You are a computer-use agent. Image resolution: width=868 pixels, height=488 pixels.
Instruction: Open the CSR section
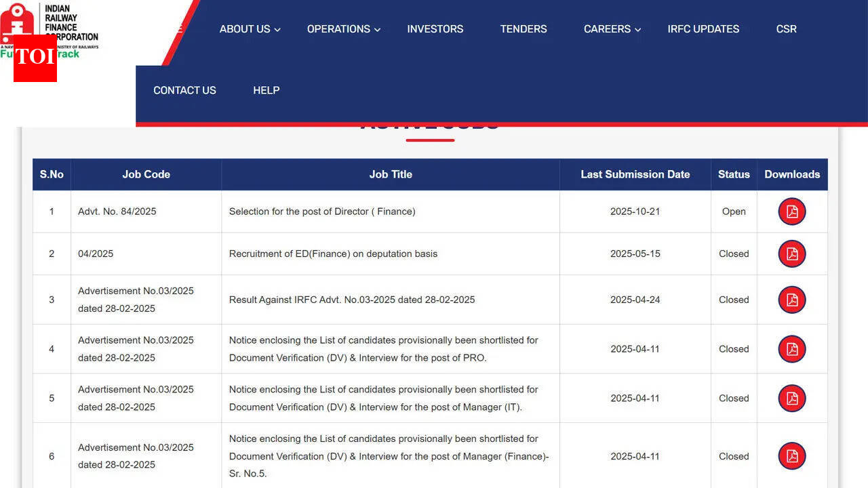(x=786, y=29)
